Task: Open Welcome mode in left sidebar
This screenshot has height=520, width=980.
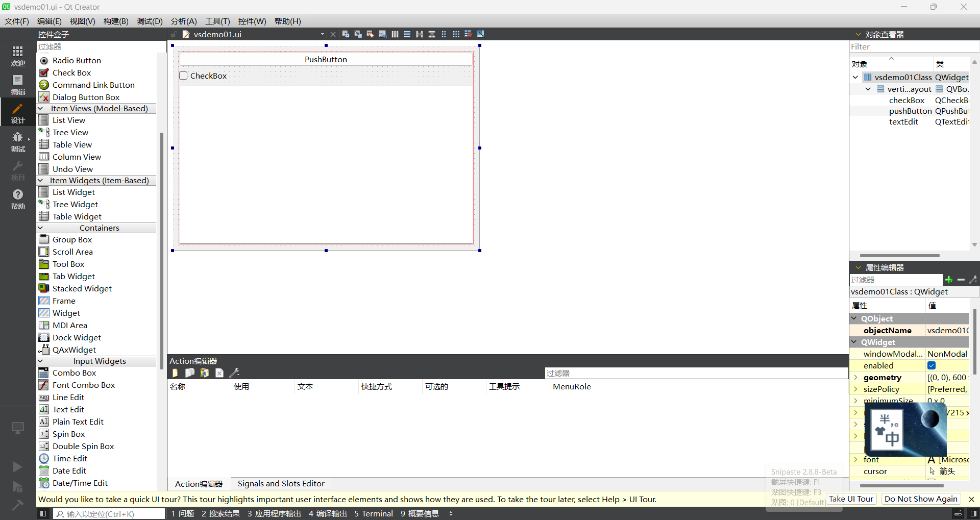Action: [18, 56]
